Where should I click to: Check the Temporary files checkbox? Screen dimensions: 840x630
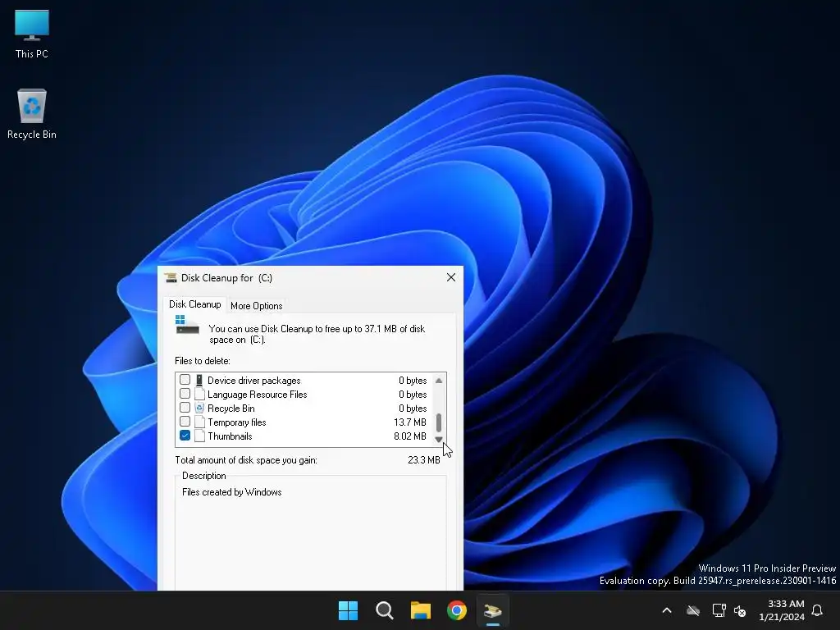click(185, 422)
